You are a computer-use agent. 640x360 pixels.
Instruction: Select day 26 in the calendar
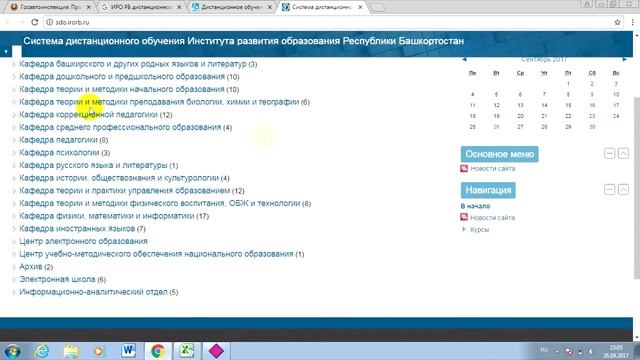pos(496,127)
